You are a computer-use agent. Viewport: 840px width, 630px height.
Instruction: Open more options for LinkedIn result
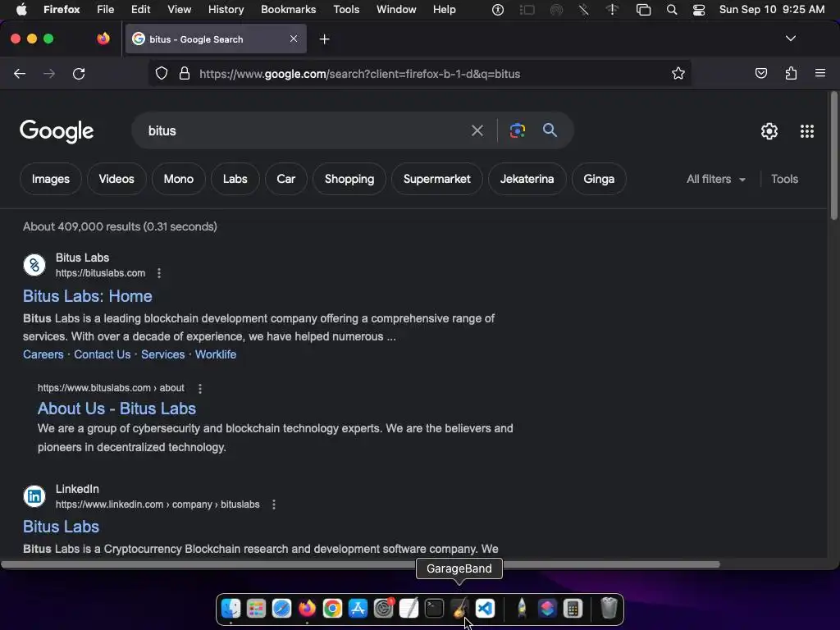pyautogui.click(x=274, y=504)
